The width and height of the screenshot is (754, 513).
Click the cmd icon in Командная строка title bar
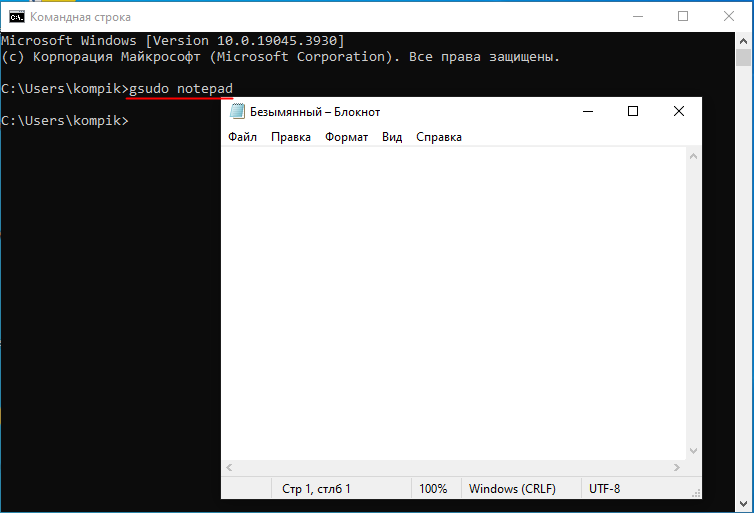17,17
